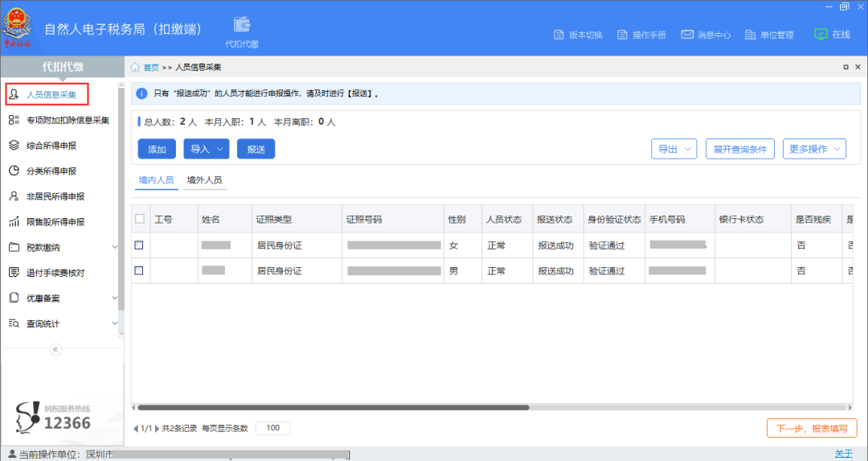Click 下一步，报表填写 button
Screen dimensions: 868x461
point(812,428)
